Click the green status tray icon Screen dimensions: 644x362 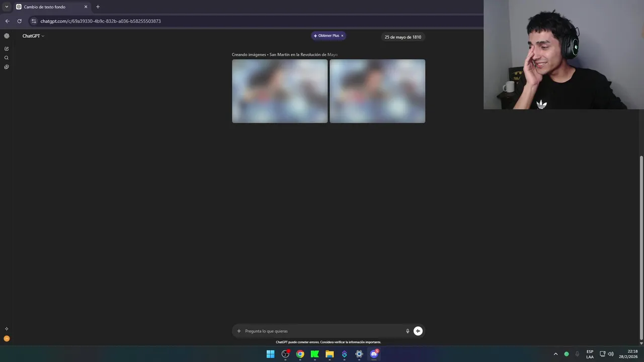pyautogui.click(x=567, y=354)
